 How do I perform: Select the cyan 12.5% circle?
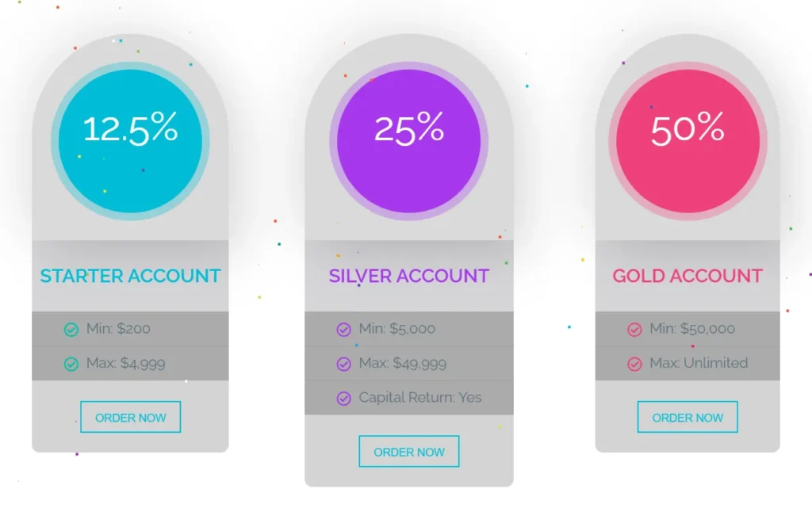tap(130, 141)
